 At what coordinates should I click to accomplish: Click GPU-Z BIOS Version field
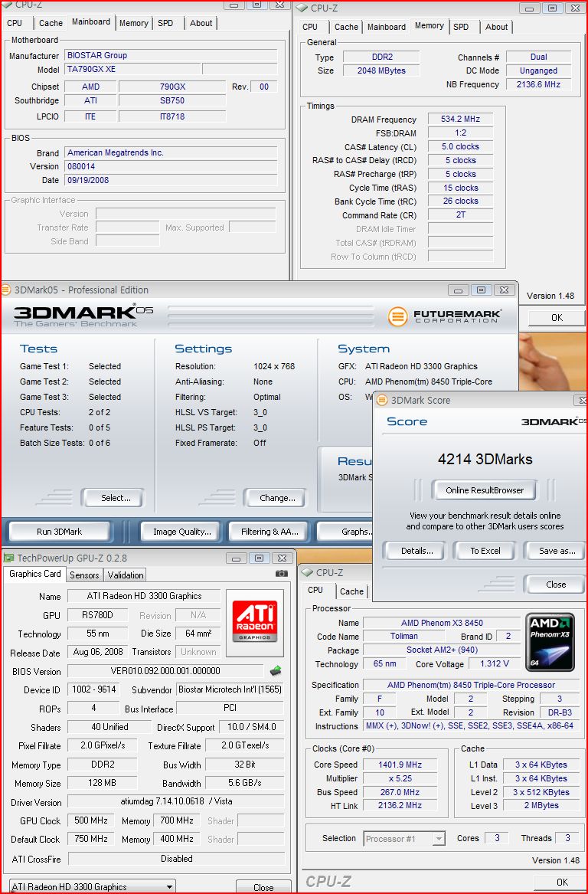pos(165,671)
